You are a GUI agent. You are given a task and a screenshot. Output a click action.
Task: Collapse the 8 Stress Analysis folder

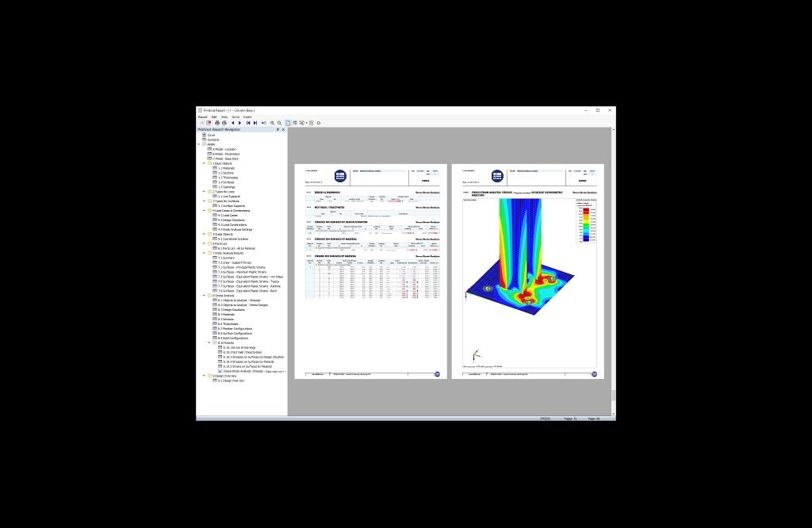tap(204, 296)
